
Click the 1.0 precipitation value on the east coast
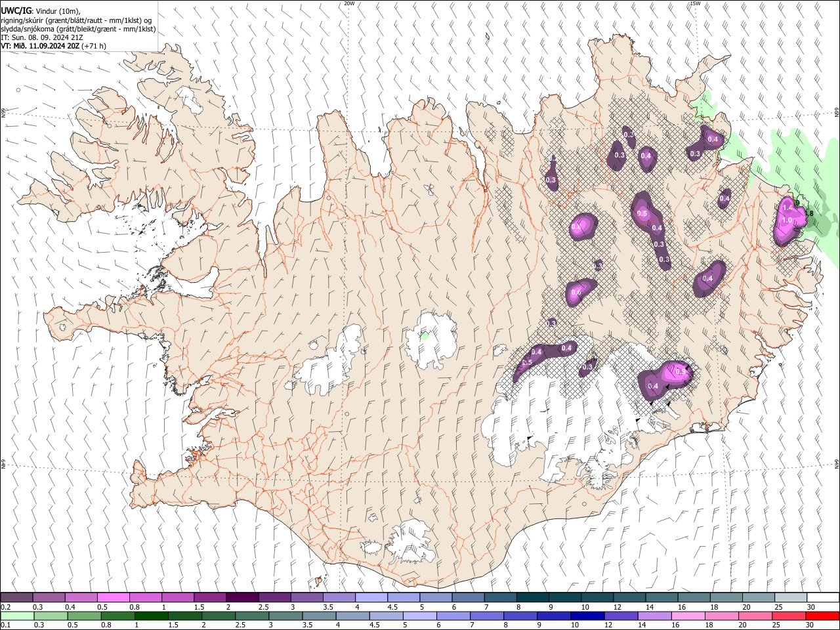coord(787,220)
